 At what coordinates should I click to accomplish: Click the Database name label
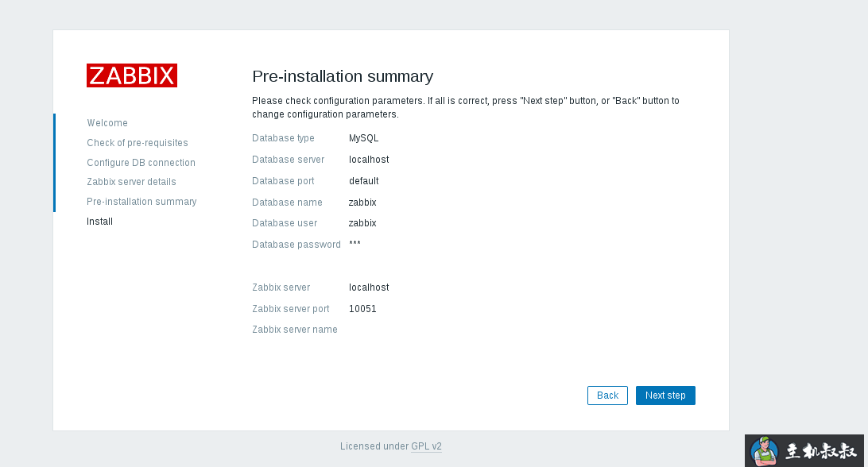[287, 203]
